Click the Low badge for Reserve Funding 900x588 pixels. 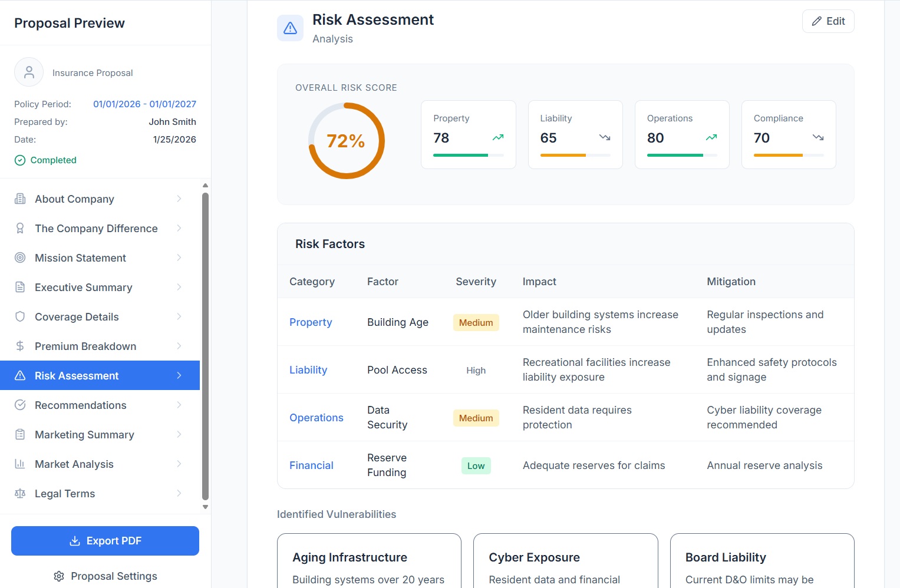tap(476, 465)
